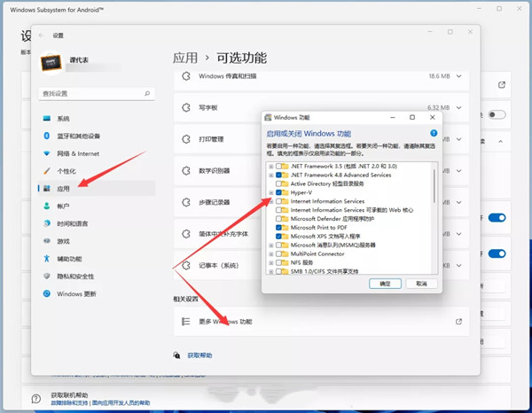
Task: Open the 系统 settings category
Action: tap(97, 119)
